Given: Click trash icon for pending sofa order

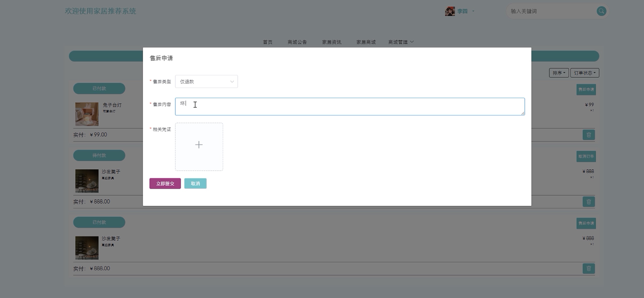Looking at the screenshot, I should 589,202.
